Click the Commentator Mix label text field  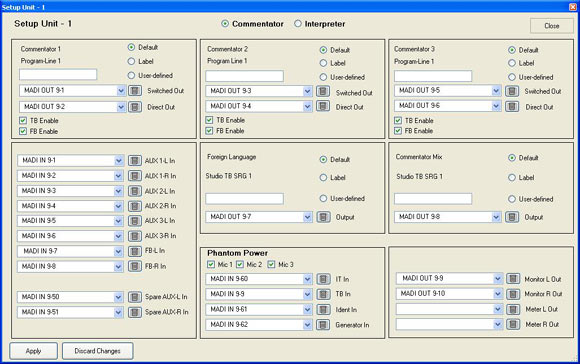(x=433, y=199)
